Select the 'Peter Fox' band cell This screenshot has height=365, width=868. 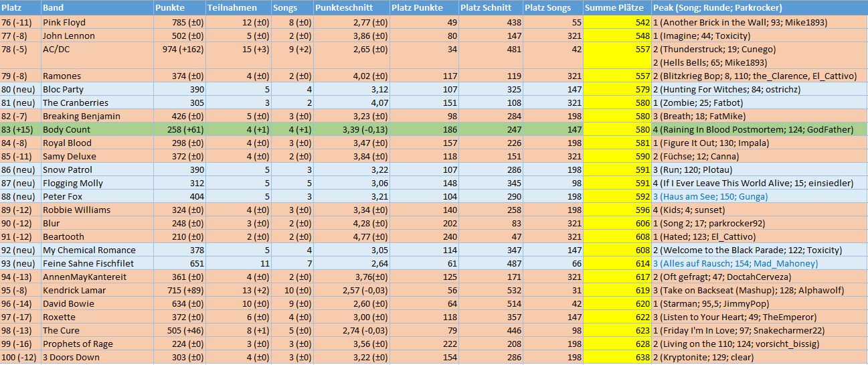(96, 196)
